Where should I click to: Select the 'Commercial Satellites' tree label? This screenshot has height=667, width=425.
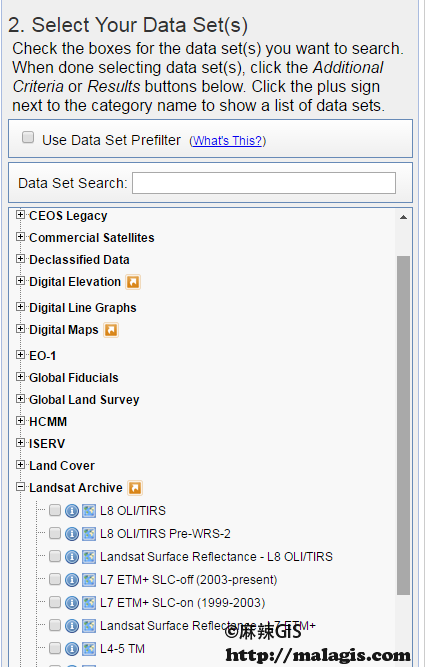tap(91, 238)
